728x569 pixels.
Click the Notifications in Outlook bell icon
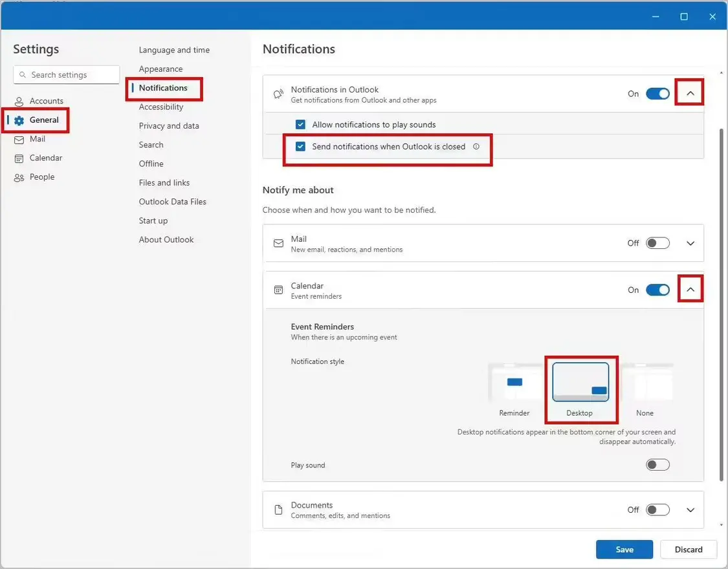pyautogui.click(x=278, y=94)
